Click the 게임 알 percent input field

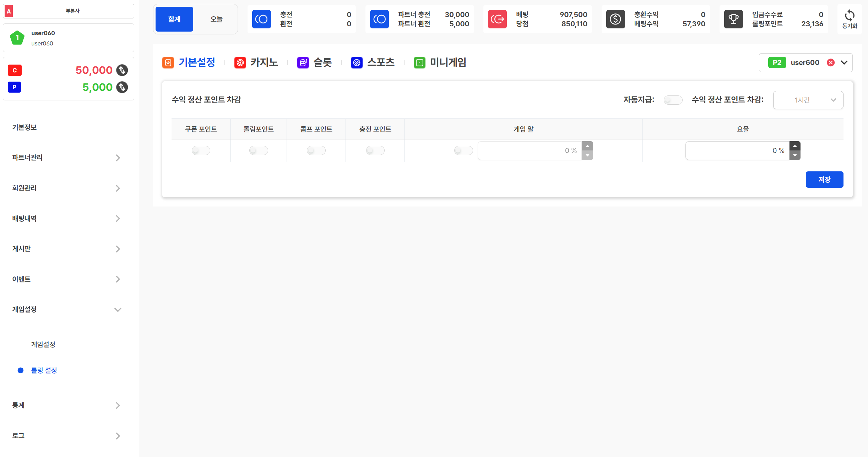pos(529,150)
